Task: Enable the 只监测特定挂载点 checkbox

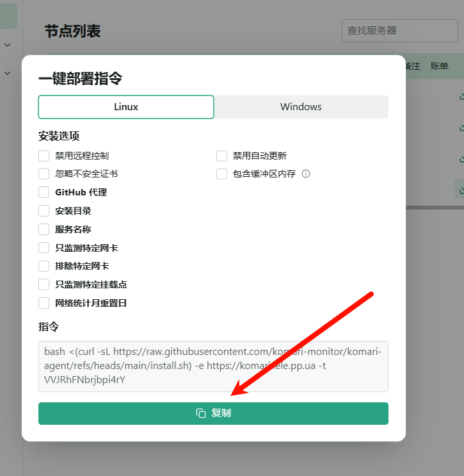Action: [x=44, y=284]
